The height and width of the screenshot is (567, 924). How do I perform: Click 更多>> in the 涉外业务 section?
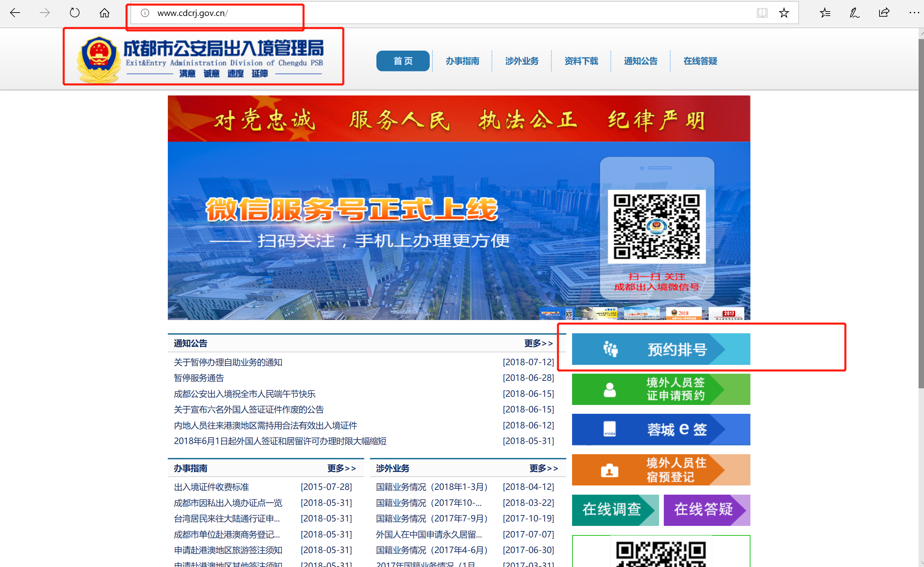(544, 468)
